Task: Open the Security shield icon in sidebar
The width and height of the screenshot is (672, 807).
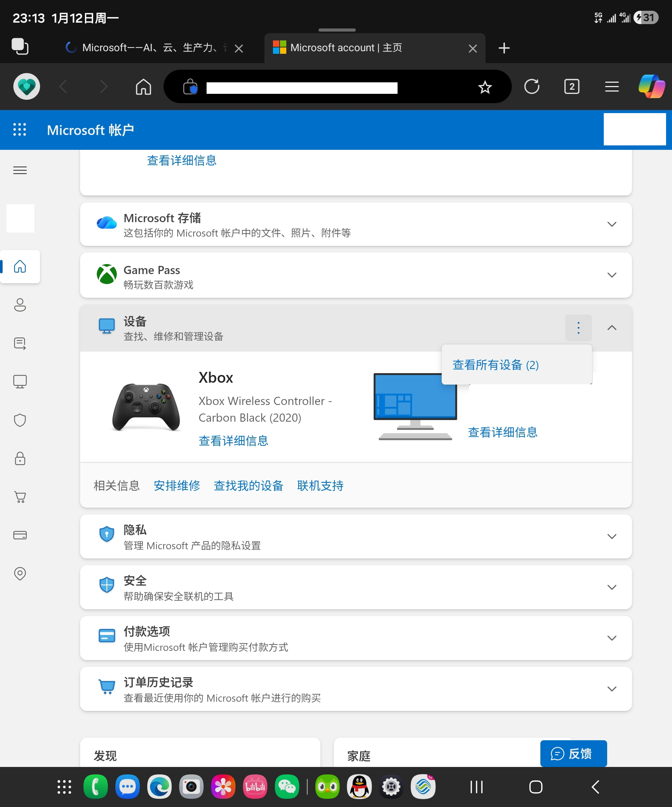Action: (x=20, y=420)
